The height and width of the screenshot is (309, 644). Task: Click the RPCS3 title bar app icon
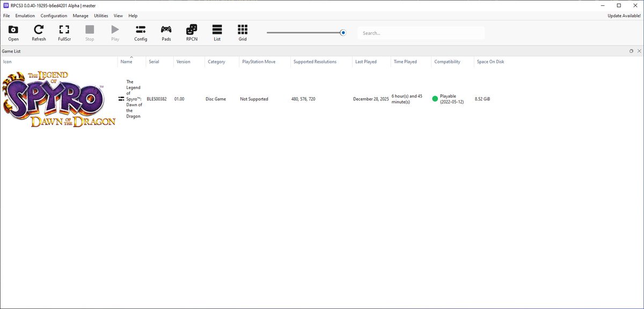pyautogui.click(x=6, y=5)
